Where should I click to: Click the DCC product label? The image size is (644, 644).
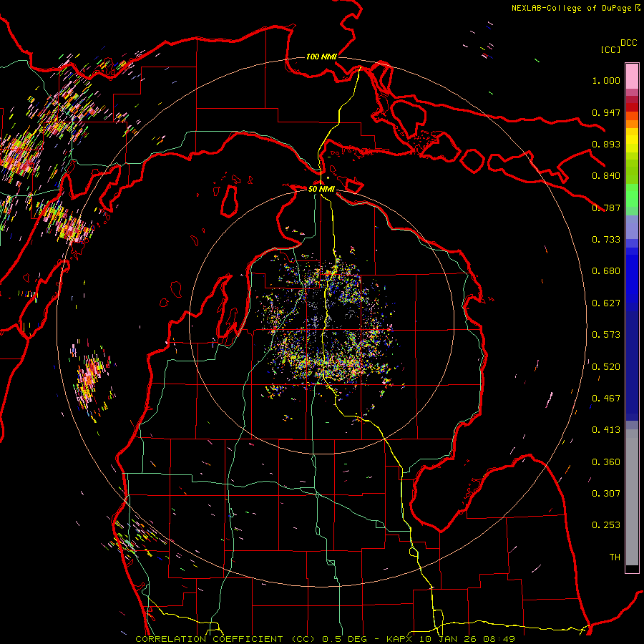pos(628,43)
